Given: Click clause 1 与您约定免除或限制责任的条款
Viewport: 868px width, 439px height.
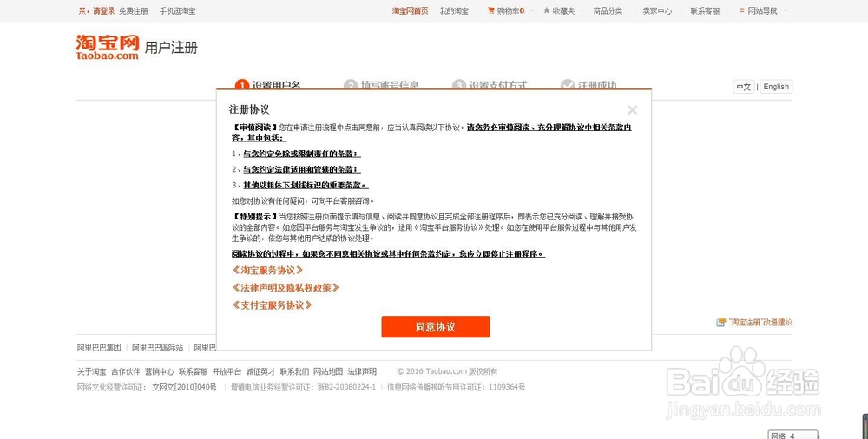Looking at the screenshot, I should click(302, 154).
